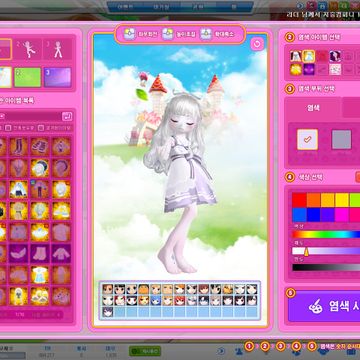Pick the red color swatch
The height and width of the screenshot is (360, 360).
click(299, 200)
